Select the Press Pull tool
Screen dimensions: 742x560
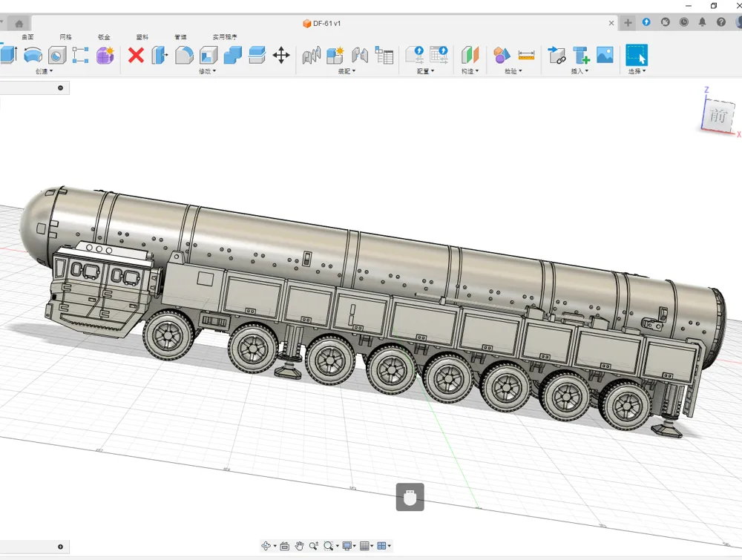click(160, 56)
